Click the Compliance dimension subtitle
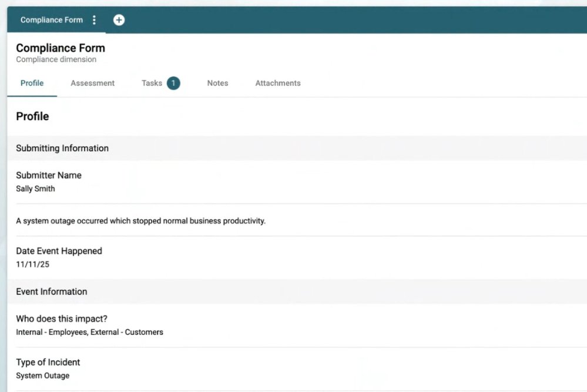This screenshot has height=392, width=587. coord(56,59)
